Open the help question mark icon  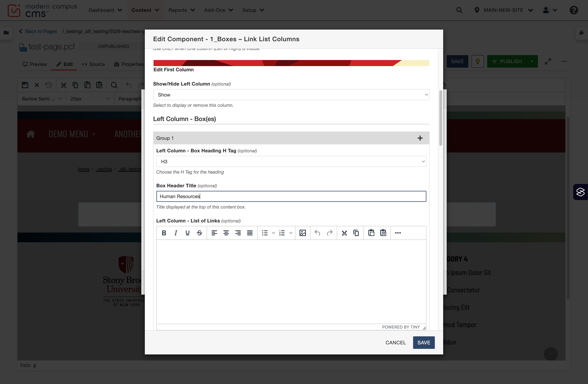pos(574,10)
